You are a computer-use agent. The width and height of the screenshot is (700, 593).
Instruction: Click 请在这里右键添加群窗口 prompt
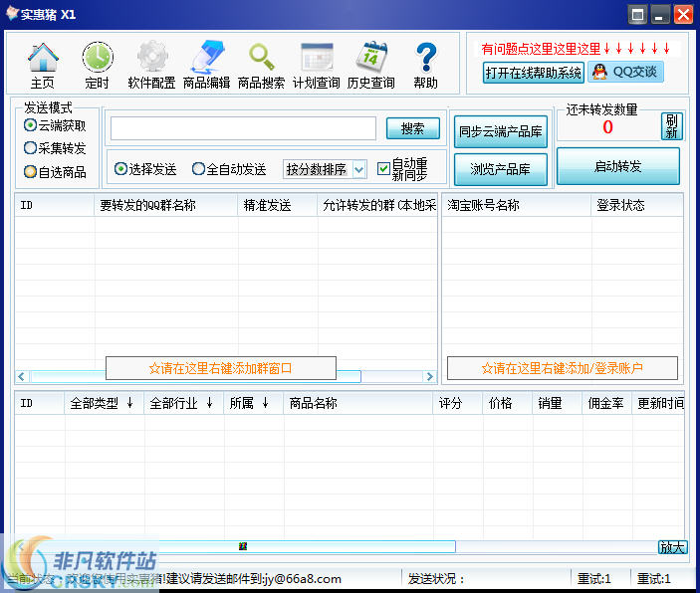[x=221, y=368]
